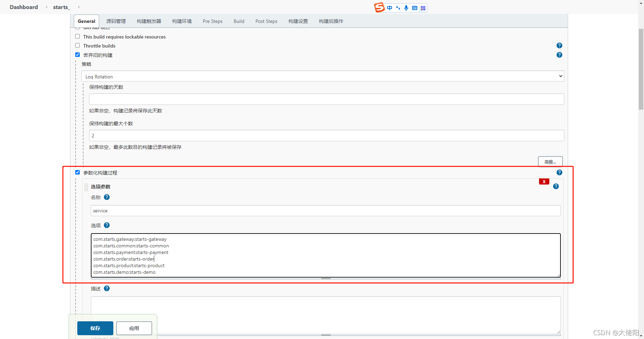Image resolution: width=644 pixels, height=339 pixels.
Task: Switch to 构建设置 tab
Action: coord(298,21)
